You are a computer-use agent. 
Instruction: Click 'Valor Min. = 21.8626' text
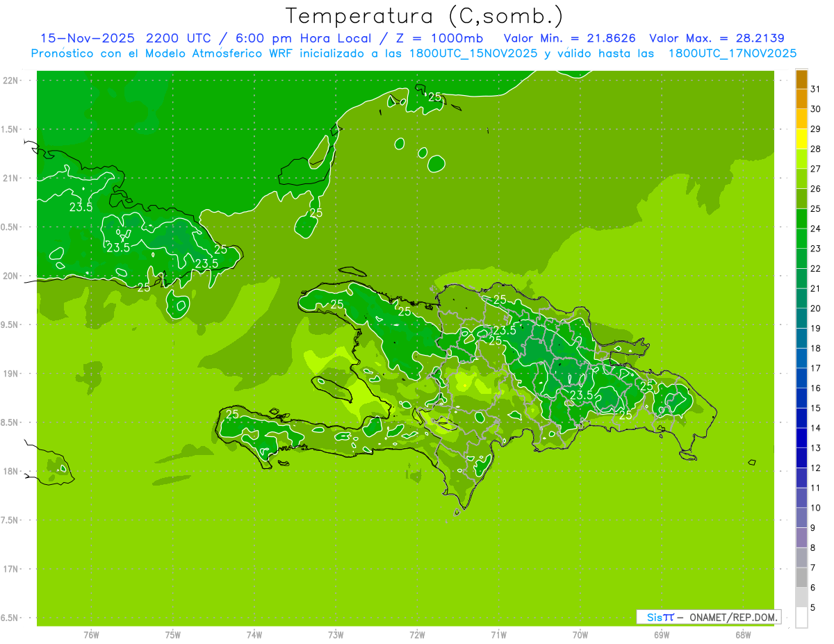[569, 38]
